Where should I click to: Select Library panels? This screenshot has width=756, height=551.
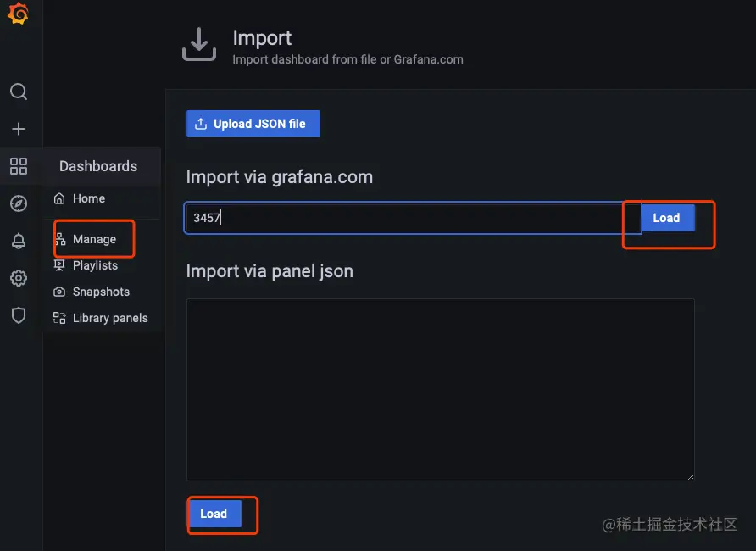pos(109,317)
